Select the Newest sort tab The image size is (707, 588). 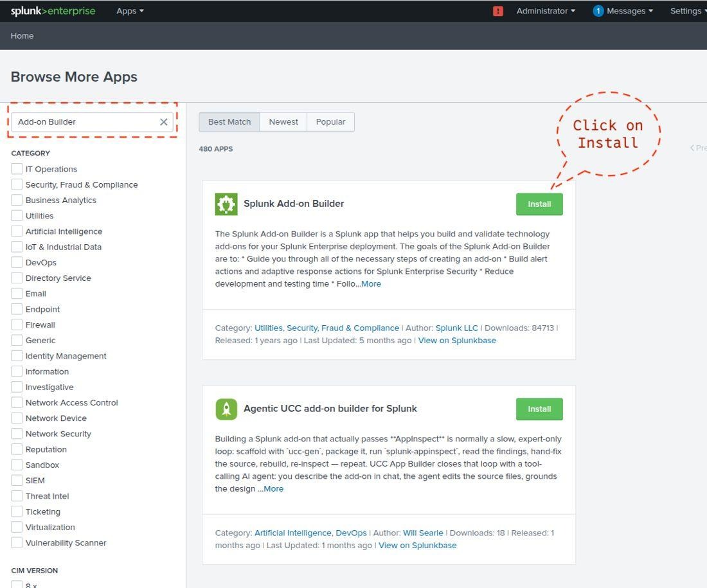point(283,121)
